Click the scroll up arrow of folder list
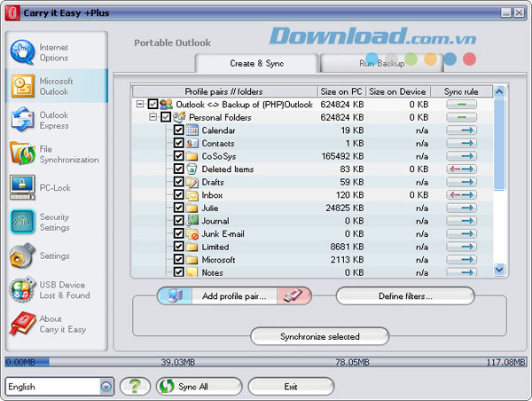Viewport: 532px width, 401px height. pos(499,91)
